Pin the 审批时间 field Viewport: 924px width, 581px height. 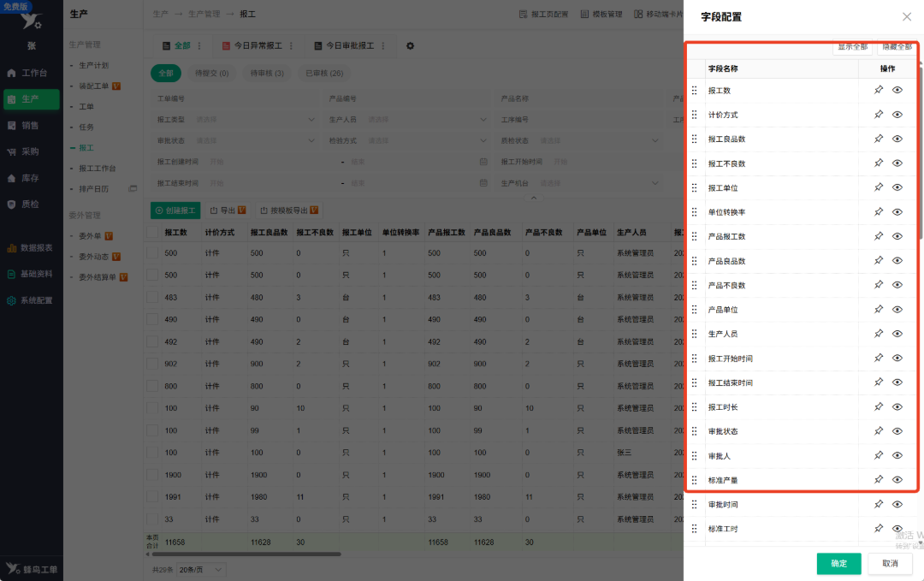pos(878,504)
